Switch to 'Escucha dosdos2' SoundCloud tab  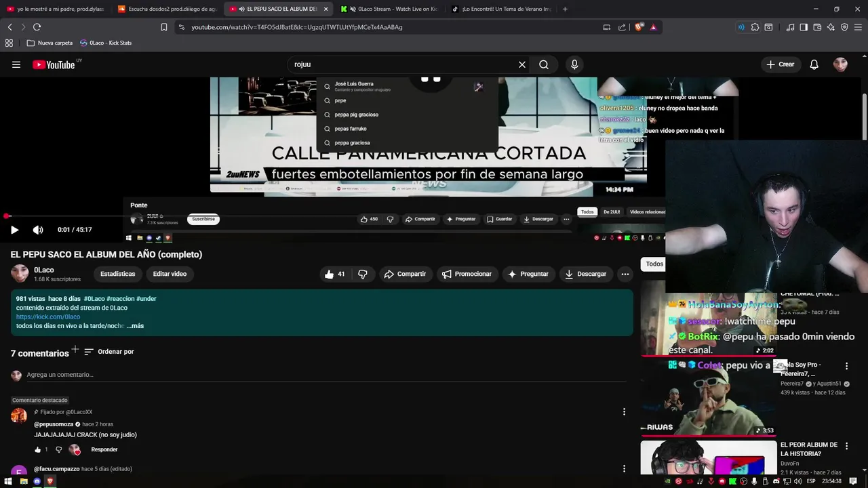coord(166,9)
